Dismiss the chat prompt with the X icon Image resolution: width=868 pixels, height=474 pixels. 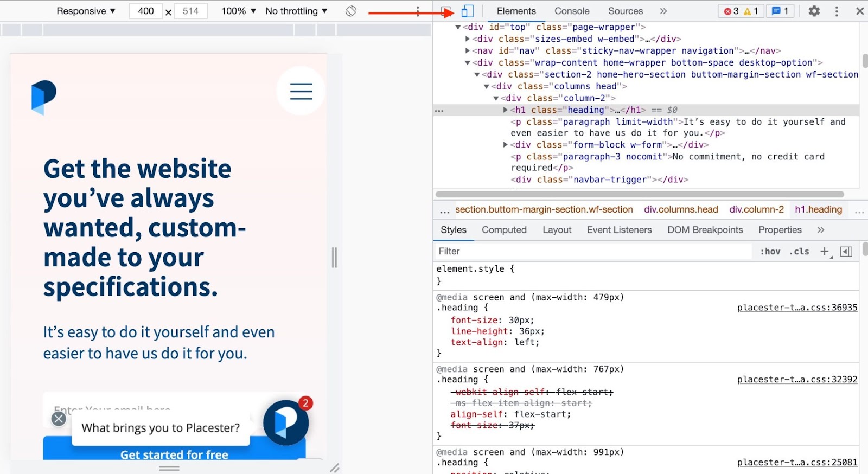(59, 419)
